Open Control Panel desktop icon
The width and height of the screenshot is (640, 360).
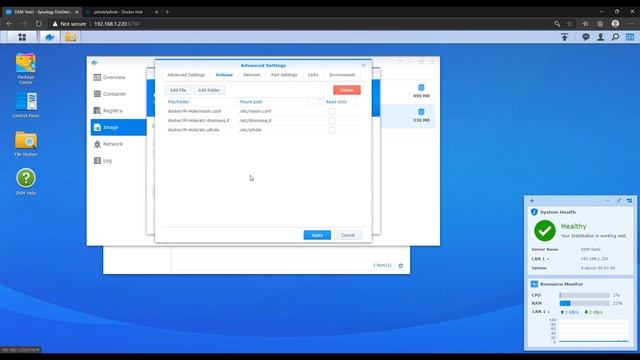click(25, 105)
